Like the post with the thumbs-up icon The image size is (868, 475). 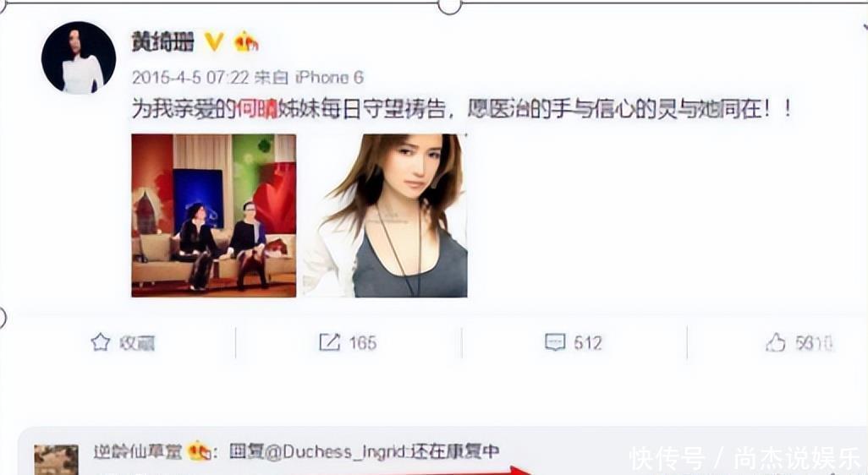coord(775,342)
